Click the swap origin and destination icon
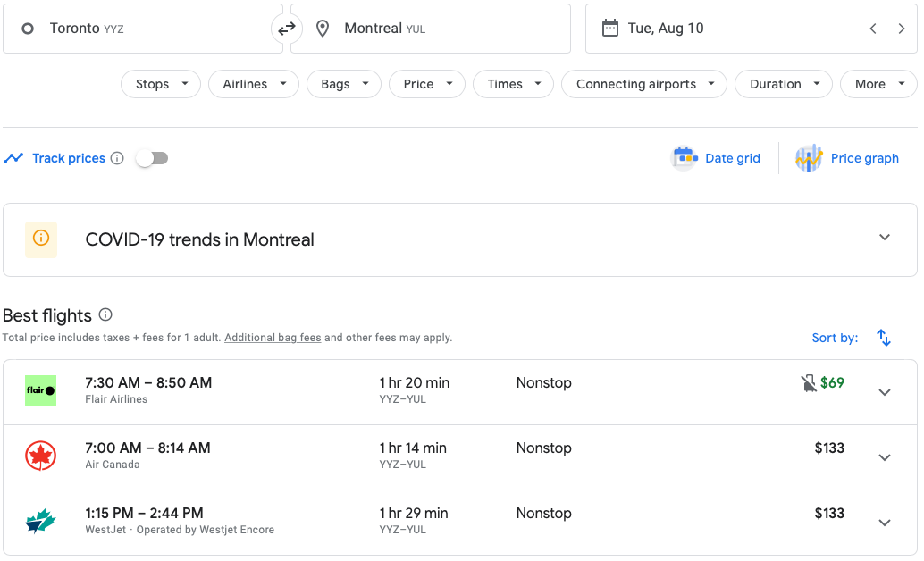924x561 pixels. click(x=286, y=28)
